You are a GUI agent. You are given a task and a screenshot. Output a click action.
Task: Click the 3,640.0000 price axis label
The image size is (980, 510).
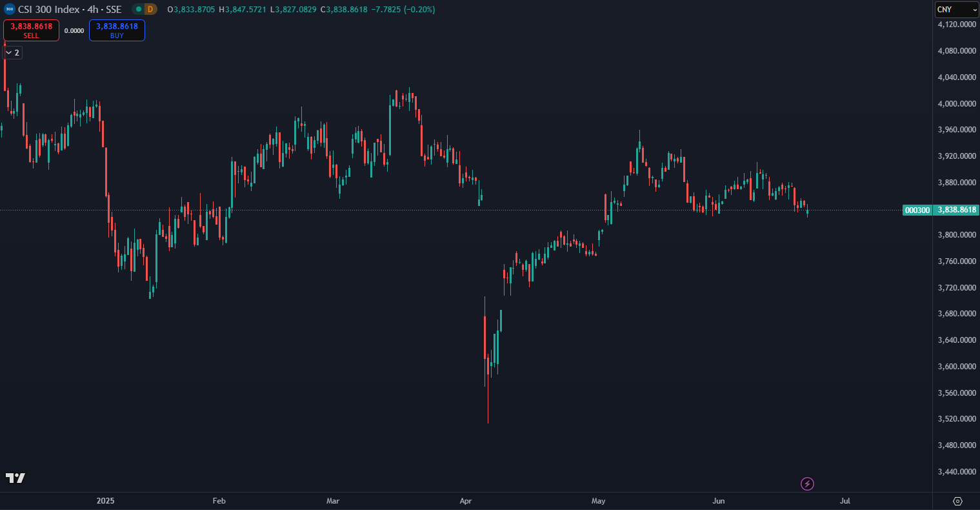point(956,340)
